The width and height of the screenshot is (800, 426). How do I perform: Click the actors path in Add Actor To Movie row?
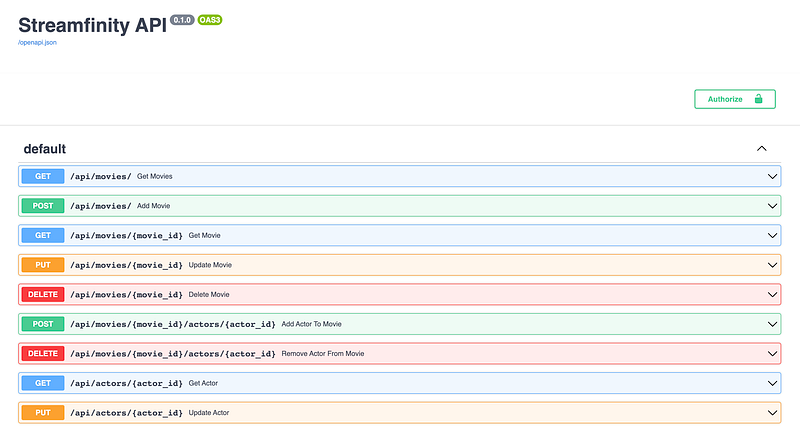(x=172, y=324)
